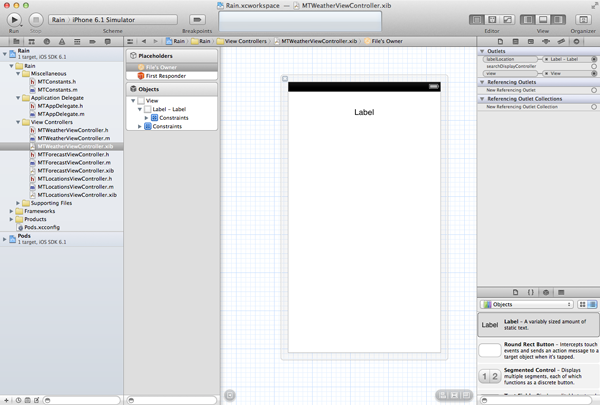Select MTForecastViewController.xib file
The image size is (600, 405).
[76, 171]
